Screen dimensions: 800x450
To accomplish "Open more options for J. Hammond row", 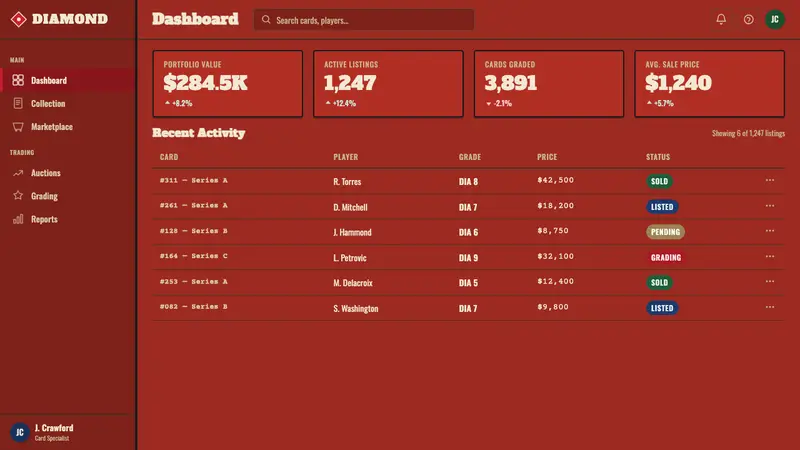I will (x=769, y=231).
